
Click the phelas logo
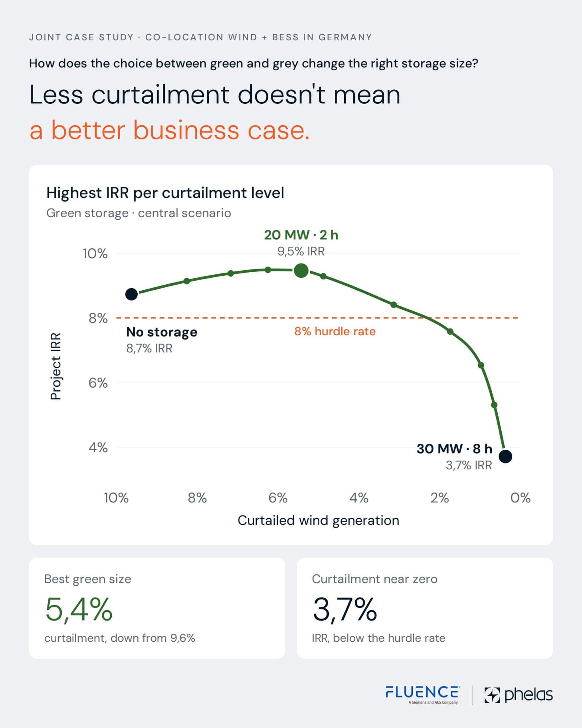[519, 695]
